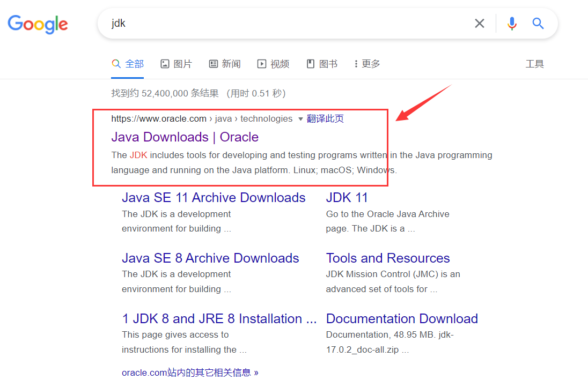
Task: Click the 'JDK Mission Control (JMC)' snippet text
Action: click(x=382, y=274)
